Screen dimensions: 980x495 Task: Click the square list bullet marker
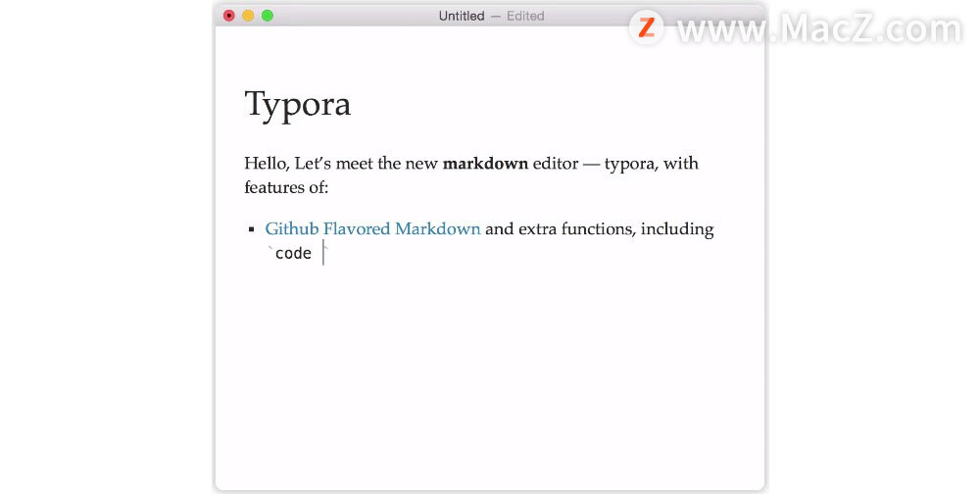pyautogui.click(x=252, y=229)
